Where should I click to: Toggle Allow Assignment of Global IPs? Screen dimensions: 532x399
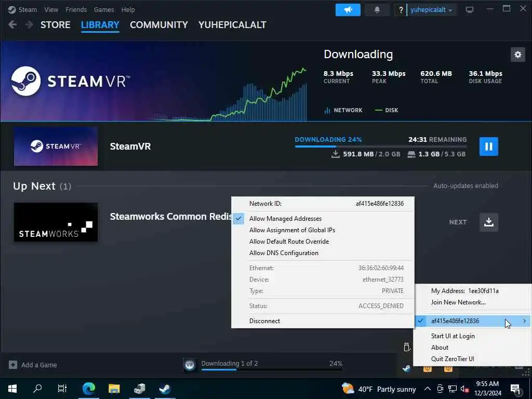[x=323, y=230]
